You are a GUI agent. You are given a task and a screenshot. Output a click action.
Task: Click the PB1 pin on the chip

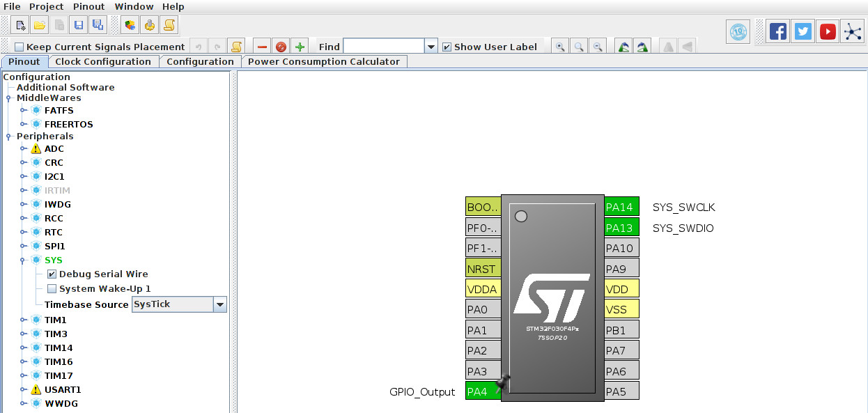tap(621, 330)
